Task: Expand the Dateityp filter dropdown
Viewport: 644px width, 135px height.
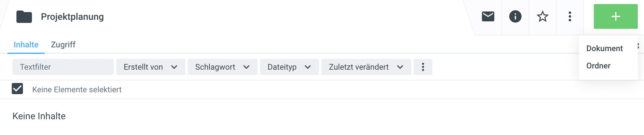Action: 289,67
